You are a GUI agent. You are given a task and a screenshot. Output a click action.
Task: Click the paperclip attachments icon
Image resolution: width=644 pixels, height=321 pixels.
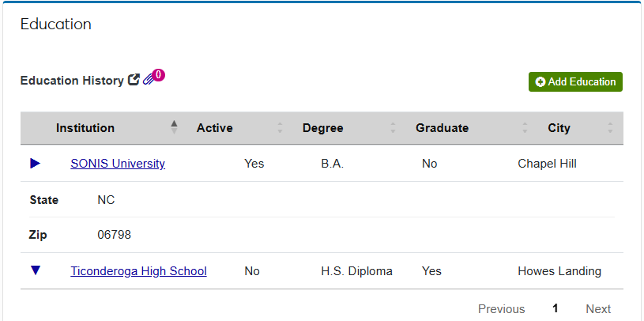point(149,80)
